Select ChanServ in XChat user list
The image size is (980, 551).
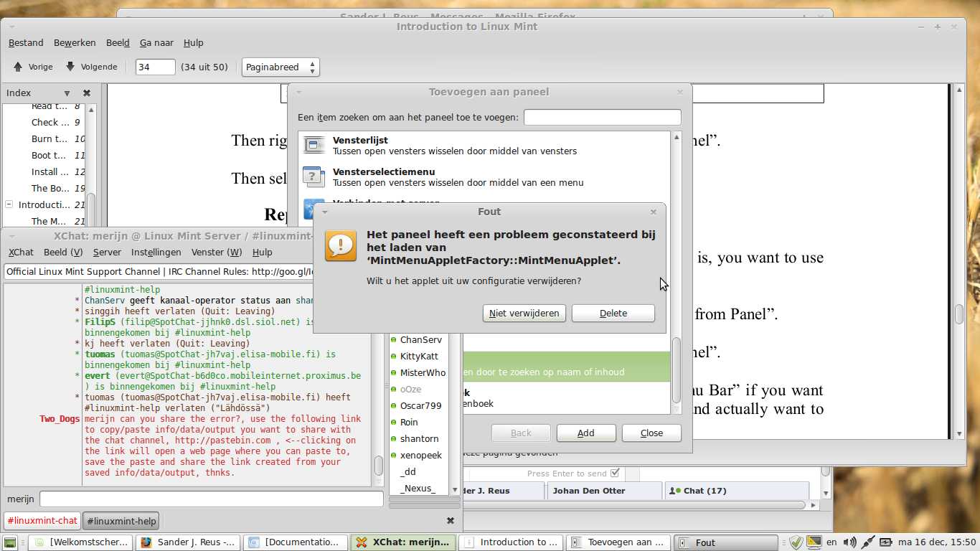(421, 340)
